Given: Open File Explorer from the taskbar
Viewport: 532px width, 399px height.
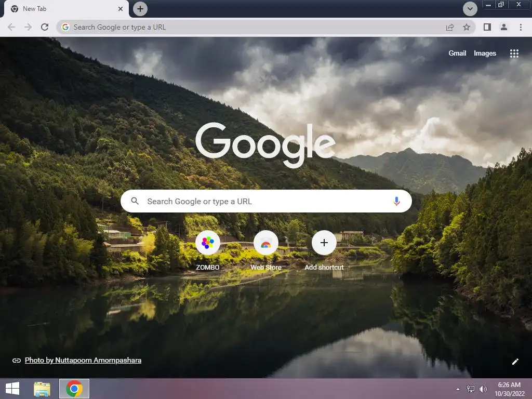Looking at the screenshot, I should 42,389.
